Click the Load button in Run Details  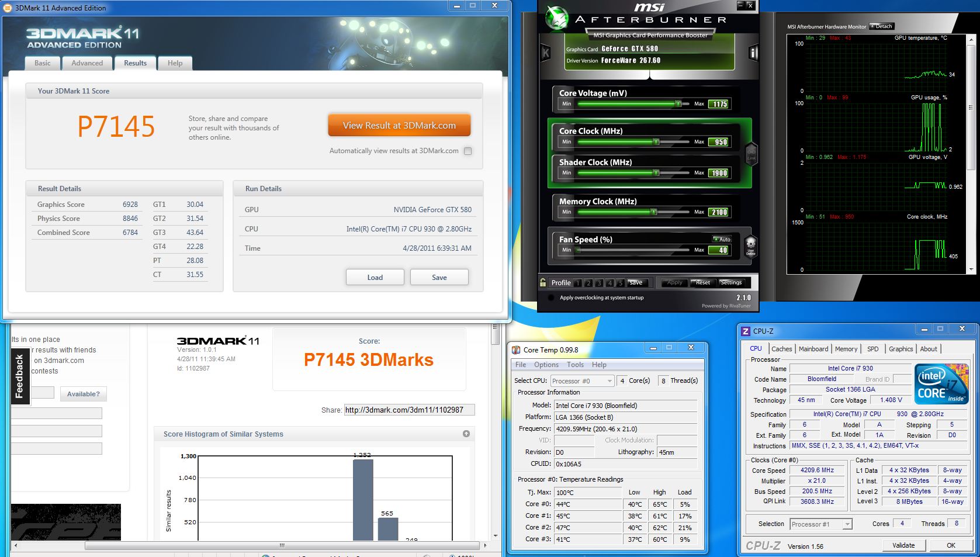375,277
